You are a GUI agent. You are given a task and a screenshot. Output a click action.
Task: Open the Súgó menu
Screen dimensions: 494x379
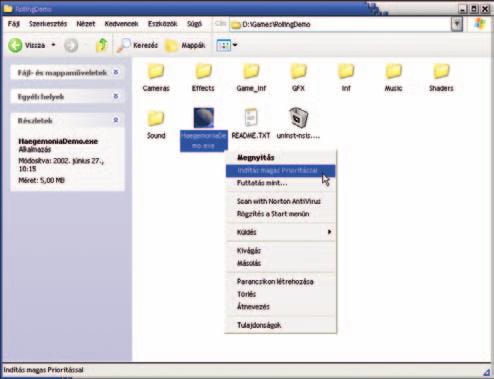pos(194,24)
